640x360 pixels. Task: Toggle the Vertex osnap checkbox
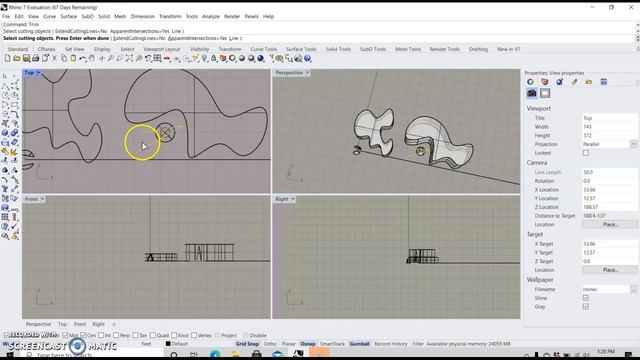pos(194,336)
